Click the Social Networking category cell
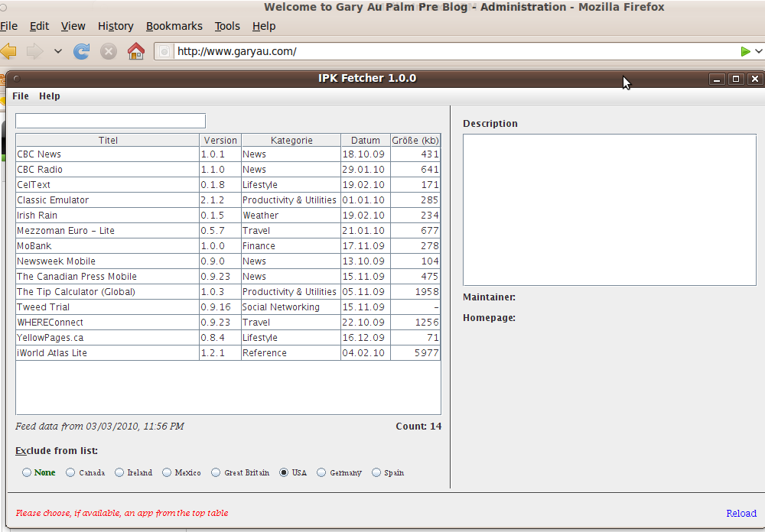The height and width of the screenshot is (532, 765). [291, 307]
